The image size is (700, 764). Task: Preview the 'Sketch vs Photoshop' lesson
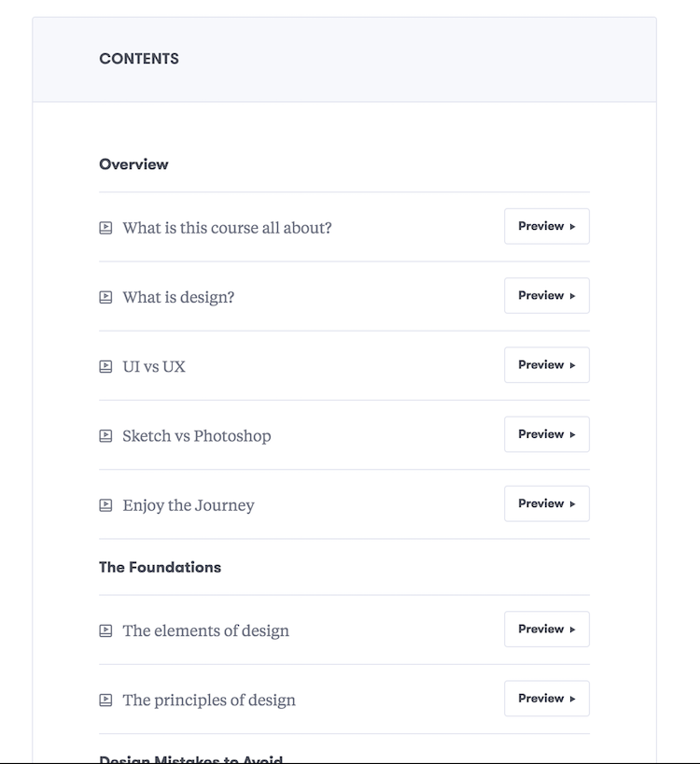[x=547, y=434]
